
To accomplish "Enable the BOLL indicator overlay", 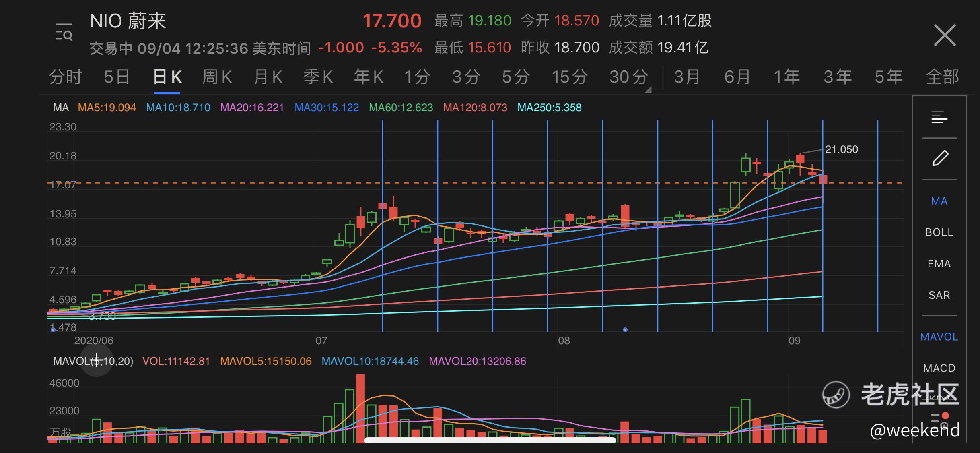I will click(x=939, y=232).
